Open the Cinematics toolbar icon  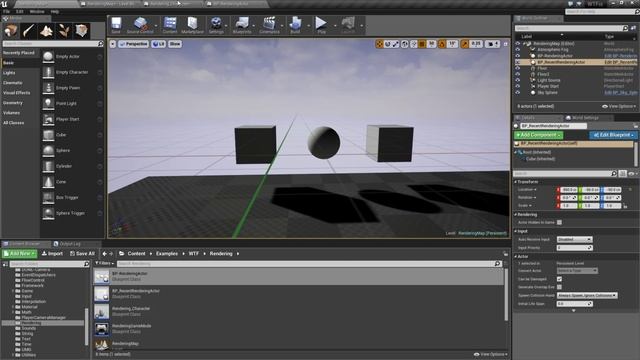coord(269,25)
